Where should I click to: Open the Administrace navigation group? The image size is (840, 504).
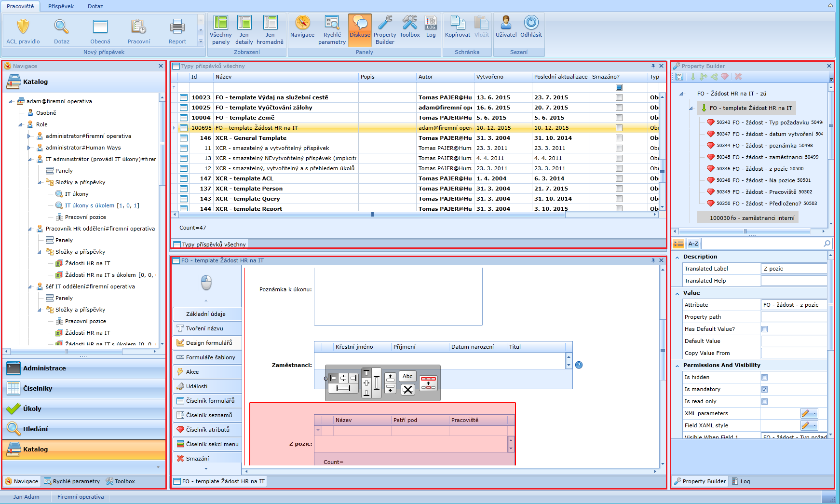point(44,368)
